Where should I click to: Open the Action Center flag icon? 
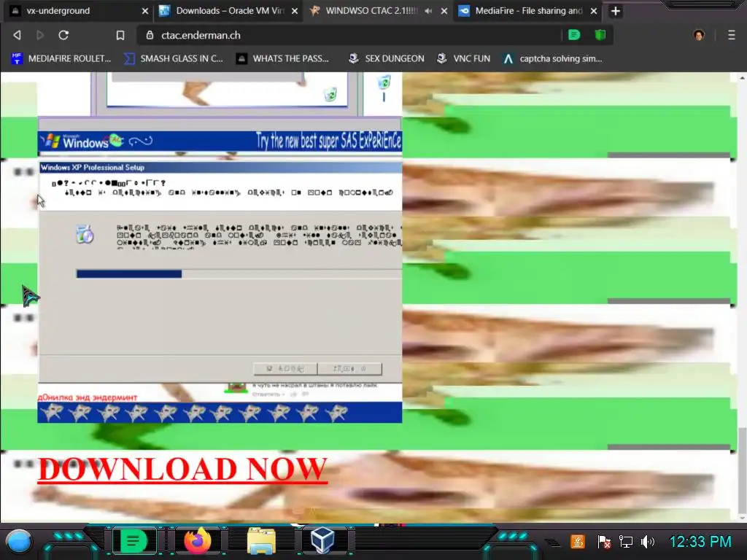(x=603, y=542)
